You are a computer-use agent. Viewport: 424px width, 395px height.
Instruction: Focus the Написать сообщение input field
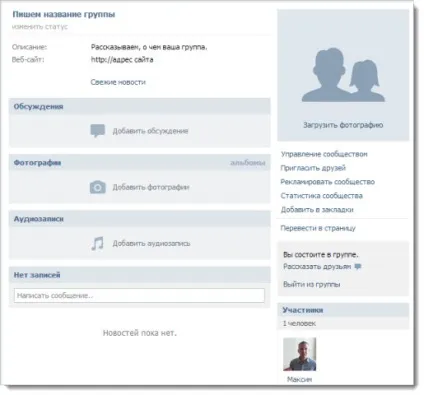click(x=139, y=296)
